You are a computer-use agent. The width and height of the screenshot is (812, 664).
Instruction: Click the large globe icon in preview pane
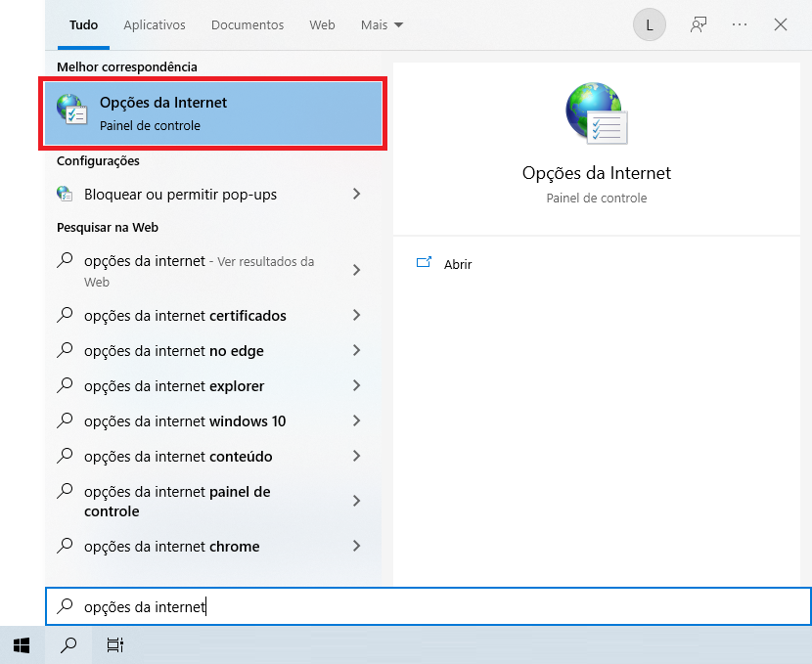pos(596,111)
